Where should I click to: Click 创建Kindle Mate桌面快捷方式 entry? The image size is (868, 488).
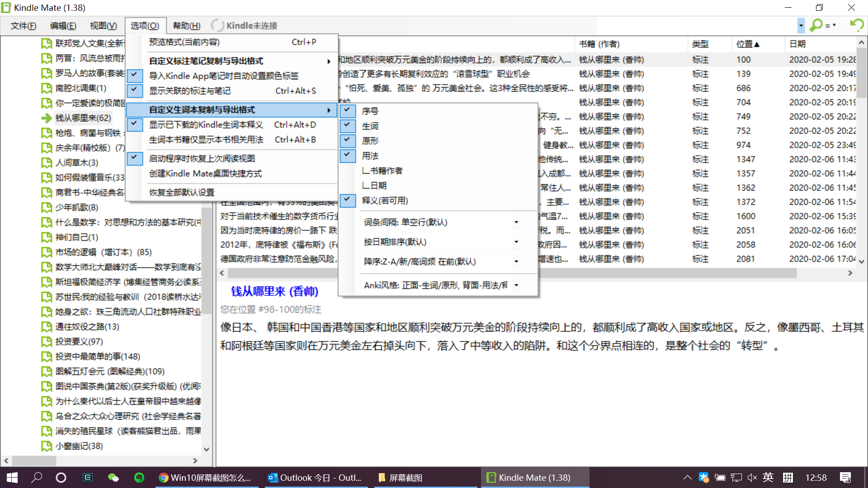(205, 174)
